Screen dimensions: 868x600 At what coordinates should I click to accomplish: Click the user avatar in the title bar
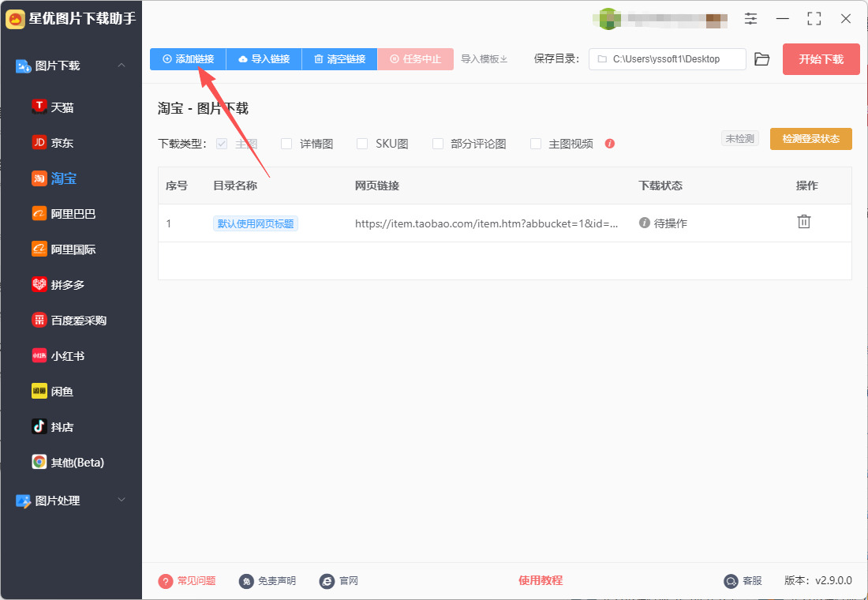[x=609, y=19]
